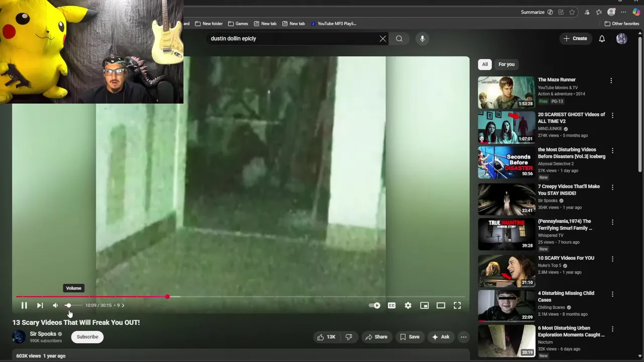
Task: Open the YouTube MP3 Playli... bookmark
Action: click(x=333, y=24)
